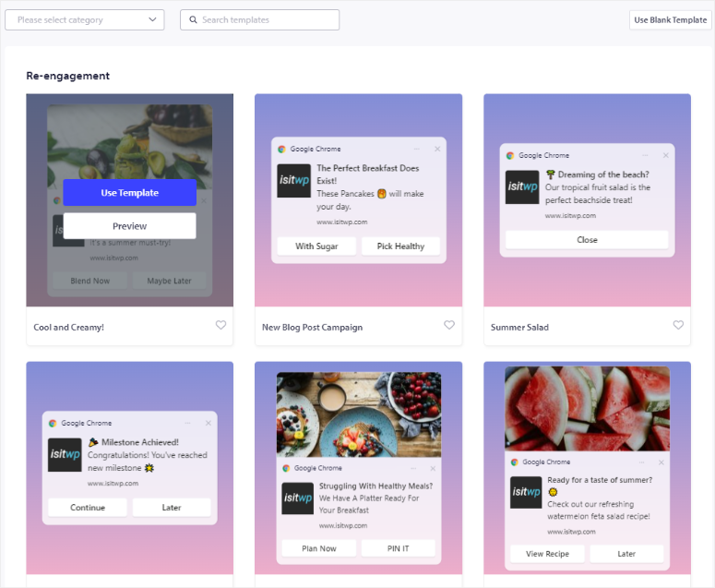Click Pick Healthy button
Screen dimensions: 715x588
pyautogui.click(x=400, y=246)
